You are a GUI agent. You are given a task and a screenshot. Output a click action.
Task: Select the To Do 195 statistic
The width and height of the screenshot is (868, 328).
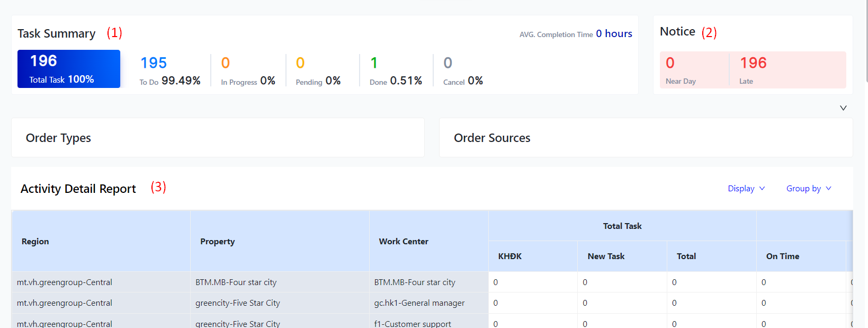[x=169, y=71]
